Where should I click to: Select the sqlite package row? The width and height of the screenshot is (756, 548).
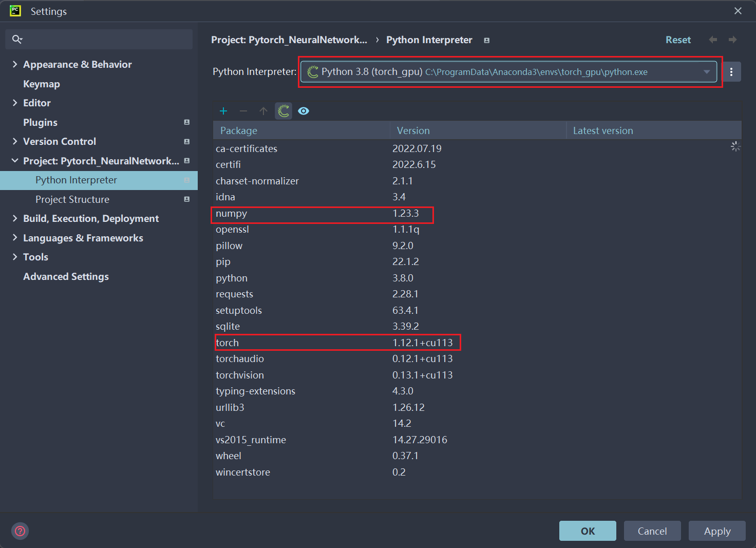tap(477, 326)
